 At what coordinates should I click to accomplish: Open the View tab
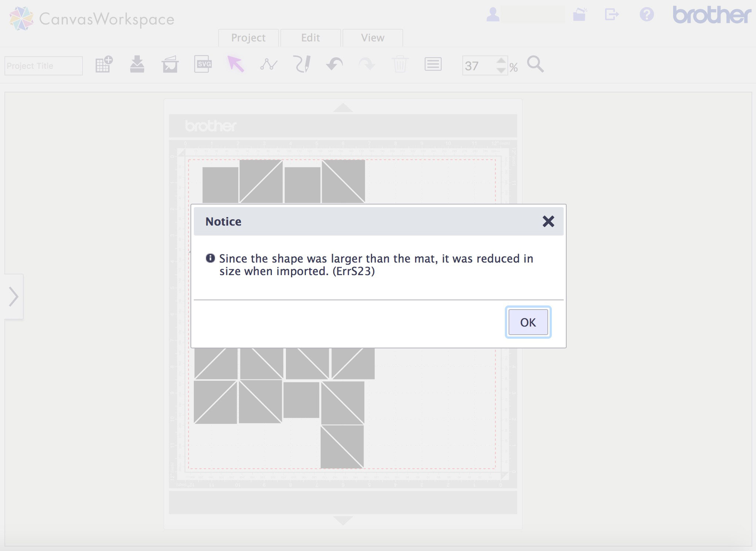[373, 38]
